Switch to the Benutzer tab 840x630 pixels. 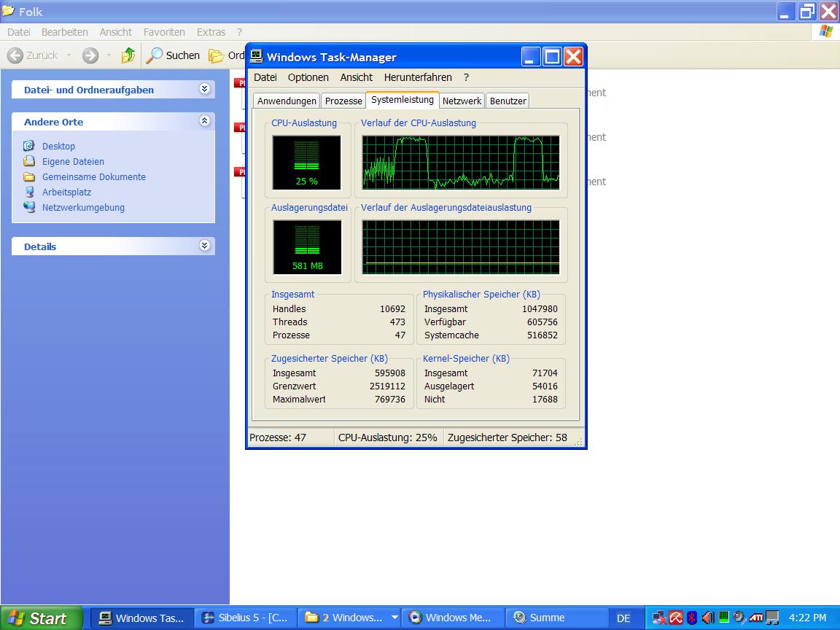[x=507, y=101]
